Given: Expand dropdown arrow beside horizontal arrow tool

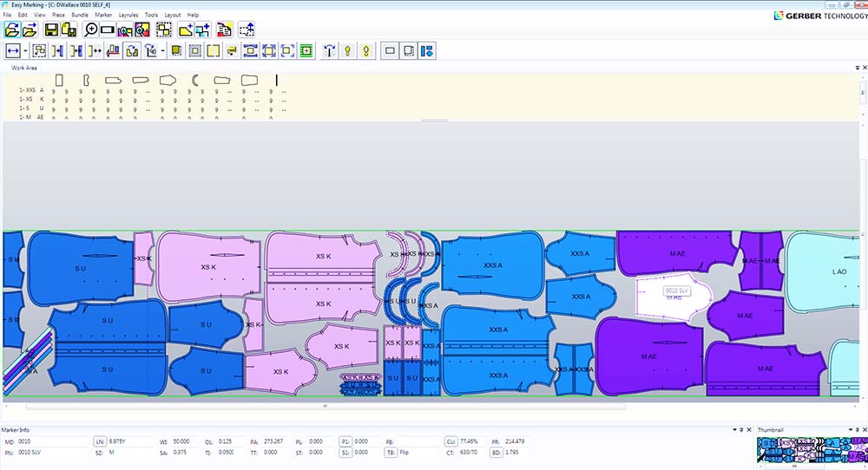Looking at the screenshot, I should pyautogui.click(x=26, y=51).
